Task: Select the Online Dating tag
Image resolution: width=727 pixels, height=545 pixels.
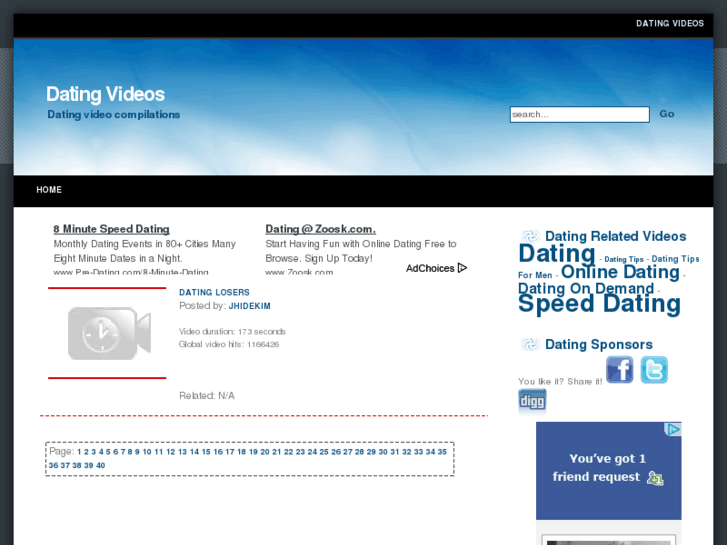Action: coord(620,272)
